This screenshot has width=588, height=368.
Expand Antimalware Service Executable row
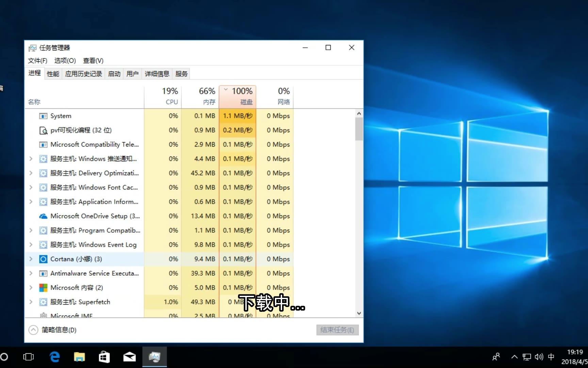pos(31,274)
